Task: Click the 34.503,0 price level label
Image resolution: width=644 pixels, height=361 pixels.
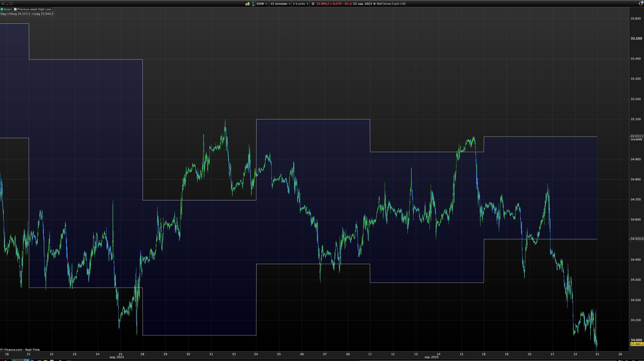Action: [637, 239]
